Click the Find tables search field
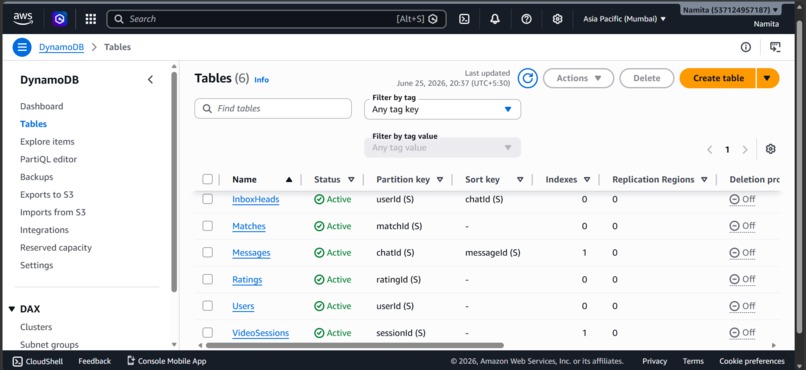The width and height of the screenshot is (806, 370). pyautogui.click(x=273, y=109)
